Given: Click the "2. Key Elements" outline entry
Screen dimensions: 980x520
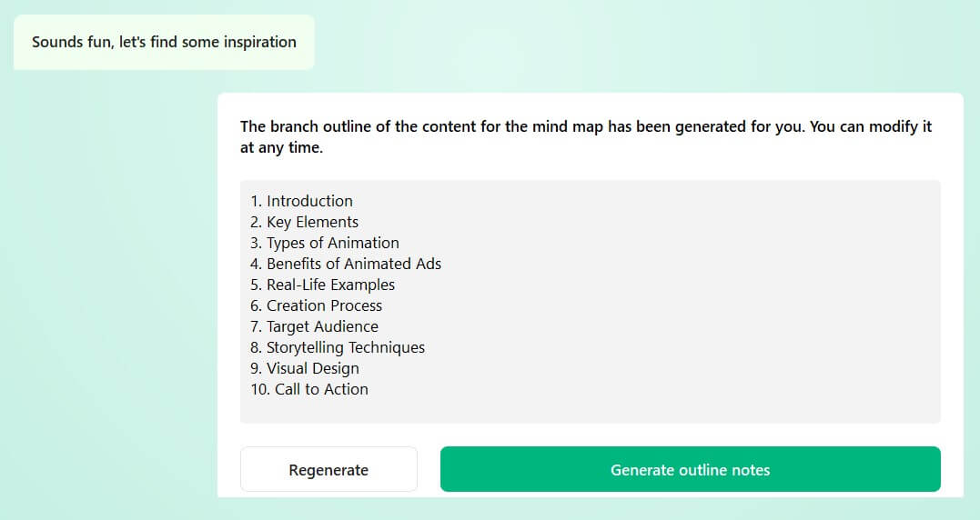Looking at the screenshot, I should (304, 222).
